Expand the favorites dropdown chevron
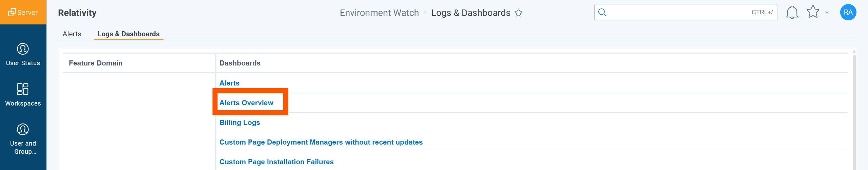The width and height of the screenshot is (868, 170). click(x=827, y=13)
